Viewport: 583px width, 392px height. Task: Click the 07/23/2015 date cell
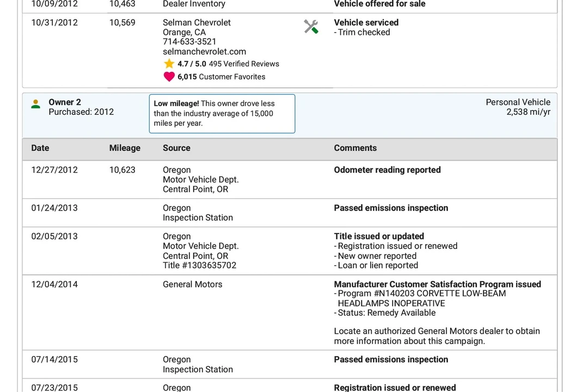click(x=54, y=388)
